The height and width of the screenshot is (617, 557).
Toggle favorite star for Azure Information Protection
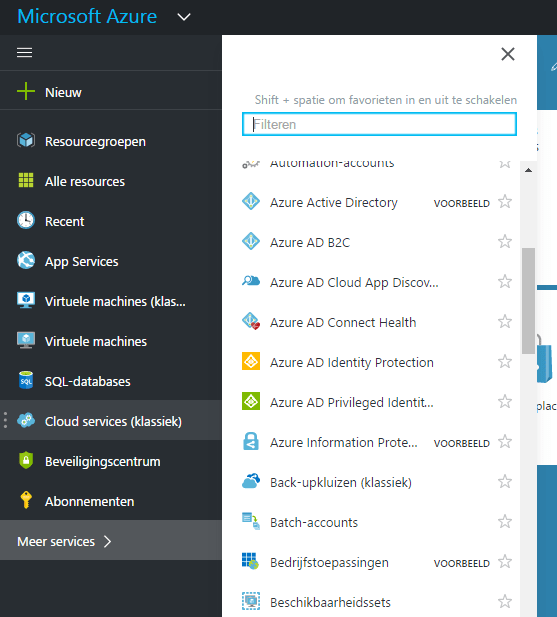click(505, 442)
